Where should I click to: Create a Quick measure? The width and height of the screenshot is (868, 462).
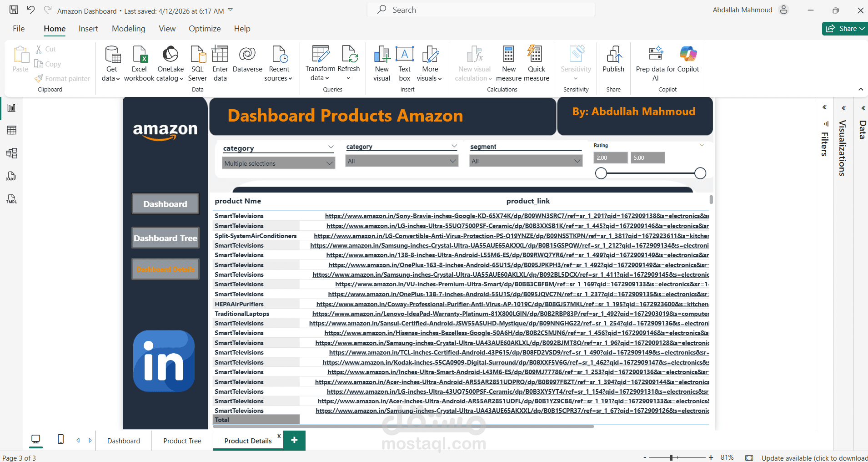pos(537,64)
